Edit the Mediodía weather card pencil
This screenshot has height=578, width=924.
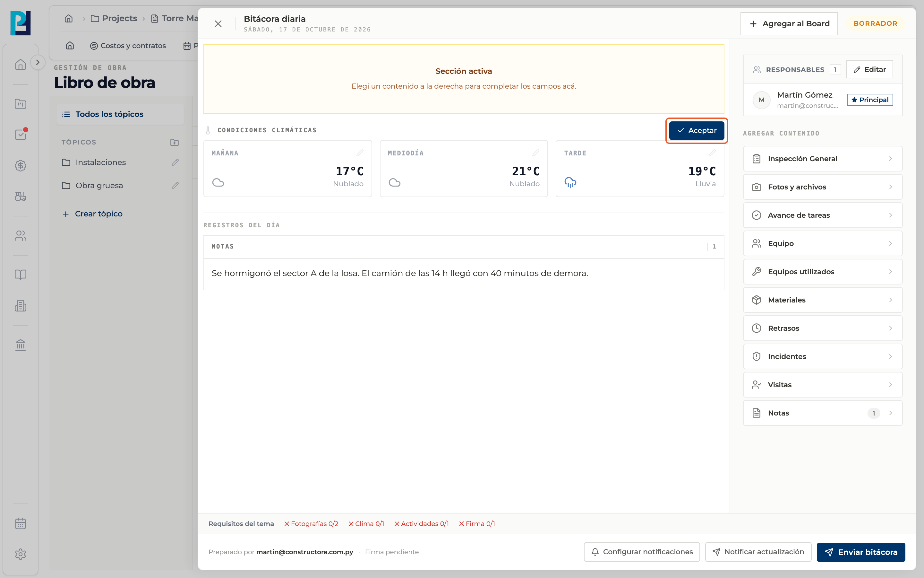(x=536, y=153)
